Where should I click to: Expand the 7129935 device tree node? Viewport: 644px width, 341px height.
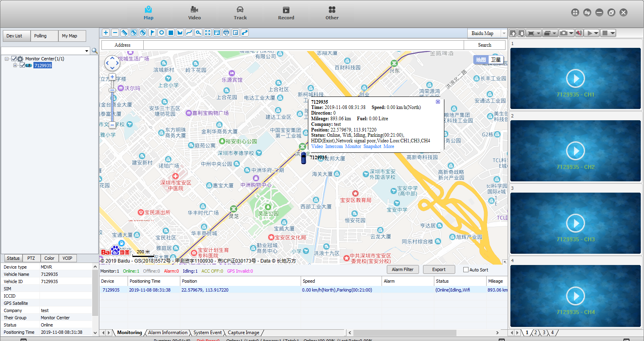point(15,65)
